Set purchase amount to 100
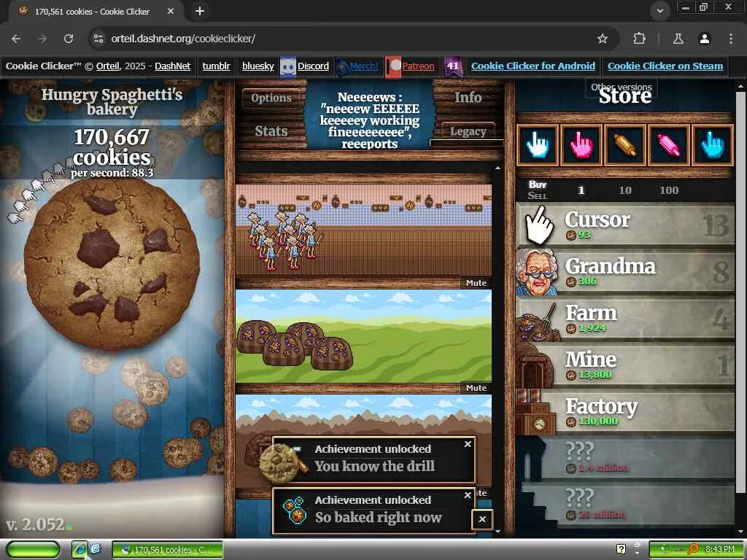The height and width of the screenshot is (560, 747). [x=669, y=190]
